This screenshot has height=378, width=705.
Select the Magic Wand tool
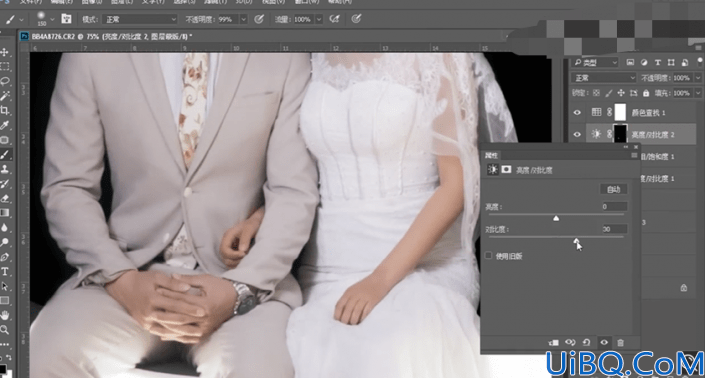(4, 96)
